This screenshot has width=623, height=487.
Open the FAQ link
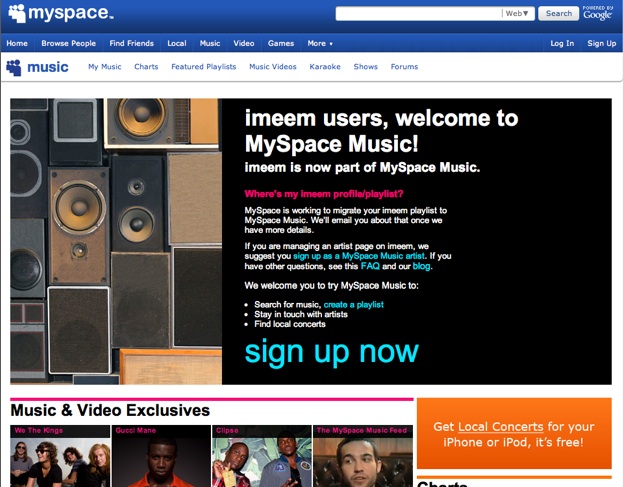[370, 266]
